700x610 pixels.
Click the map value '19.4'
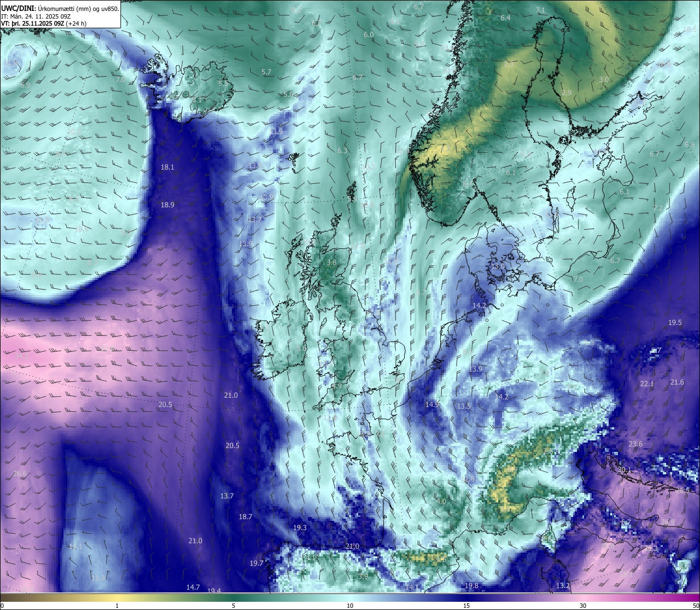tap(214, 591)
